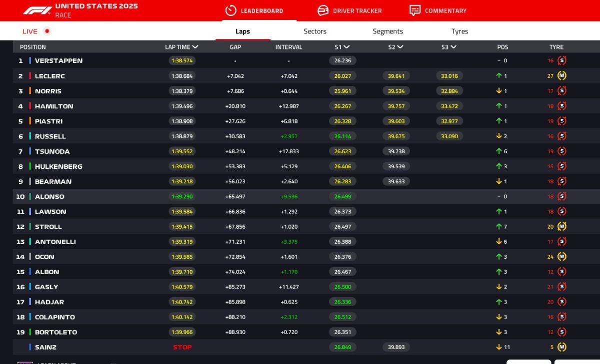The height and width of the screenshot is (364, 600).
Task: Toggle the LIVE red indicator
Action: click(x=47, y=31)
